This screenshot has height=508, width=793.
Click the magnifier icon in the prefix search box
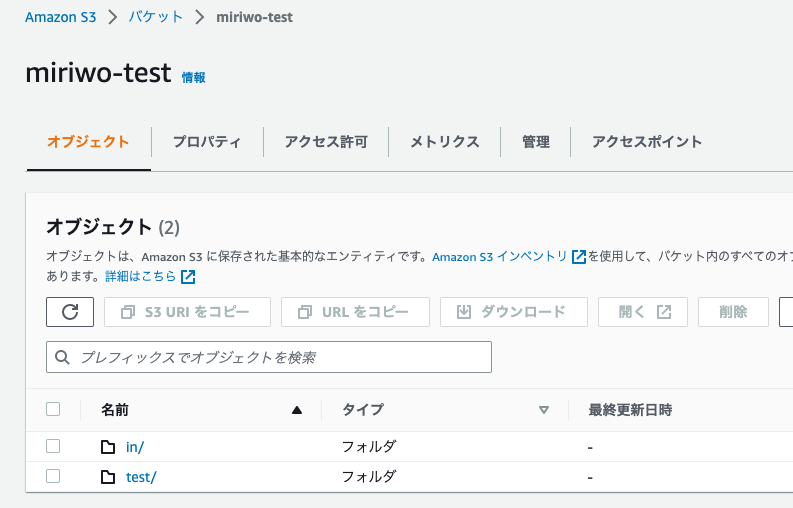(x=62, y=357)
